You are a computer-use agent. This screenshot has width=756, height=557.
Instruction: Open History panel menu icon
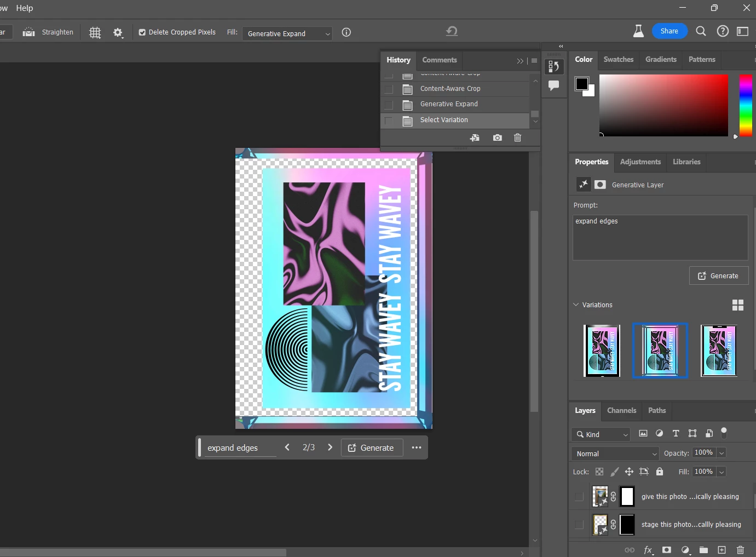pyautogui.click(x=534, y=61)
